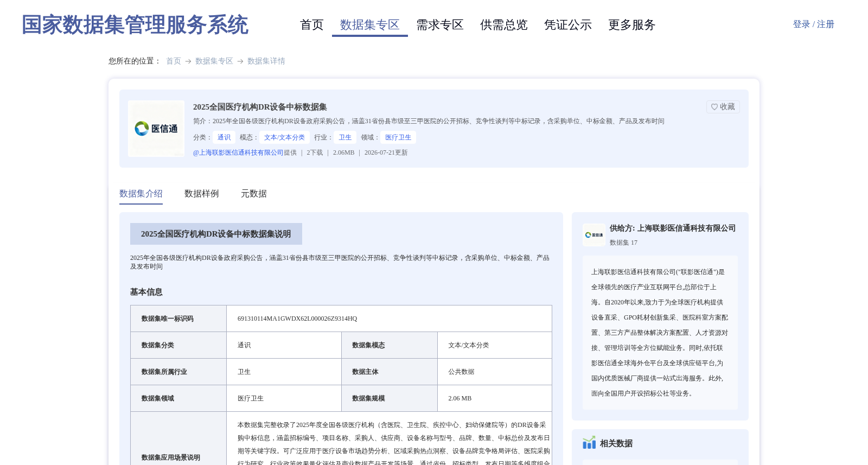Click the 2.06 MB size table cell
868x465 pixels.
[494, 398]
